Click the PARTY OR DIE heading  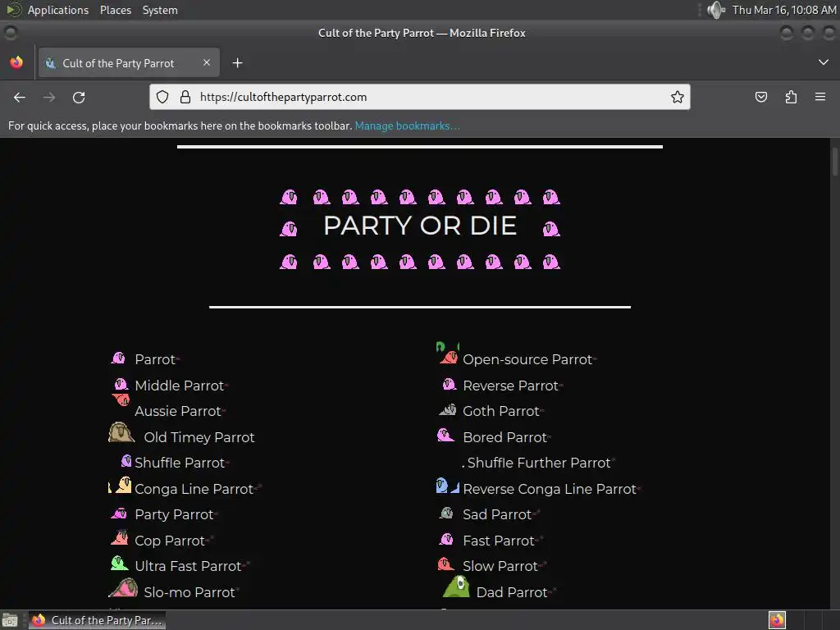click(x=420, y=226)
